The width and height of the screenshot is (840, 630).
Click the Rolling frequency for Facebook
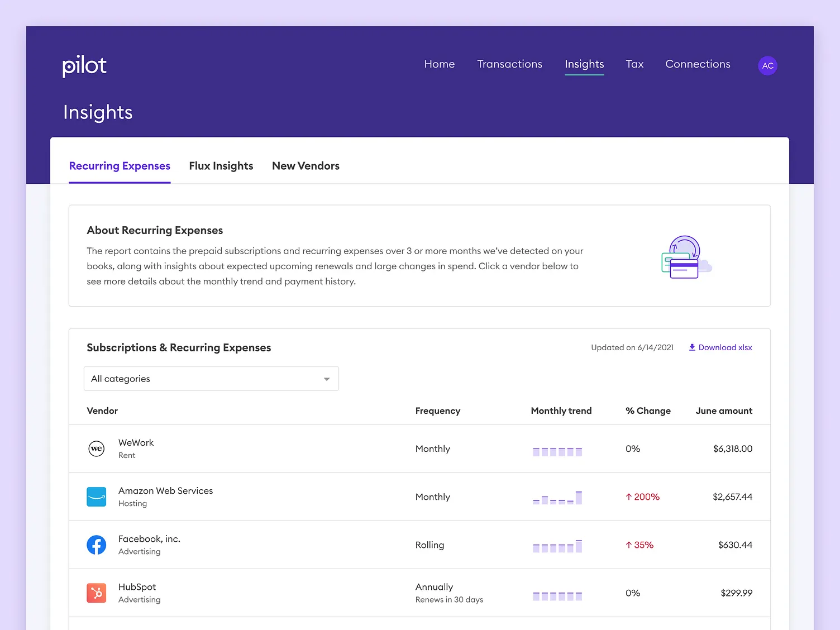point(429,545)
